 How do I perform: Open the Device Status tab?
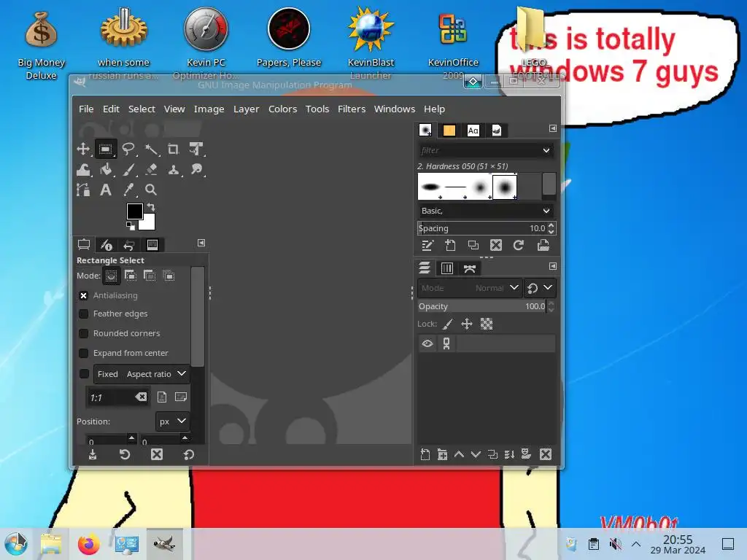(107, 245)
